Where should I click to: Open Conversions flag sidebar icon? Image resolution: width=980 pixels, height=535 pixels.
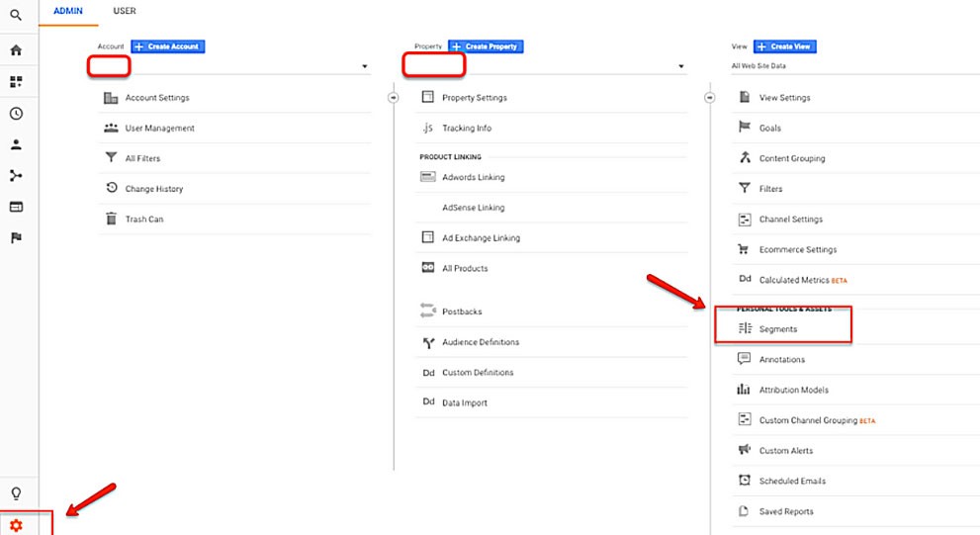pyautogui.click(x=16, y=237)
